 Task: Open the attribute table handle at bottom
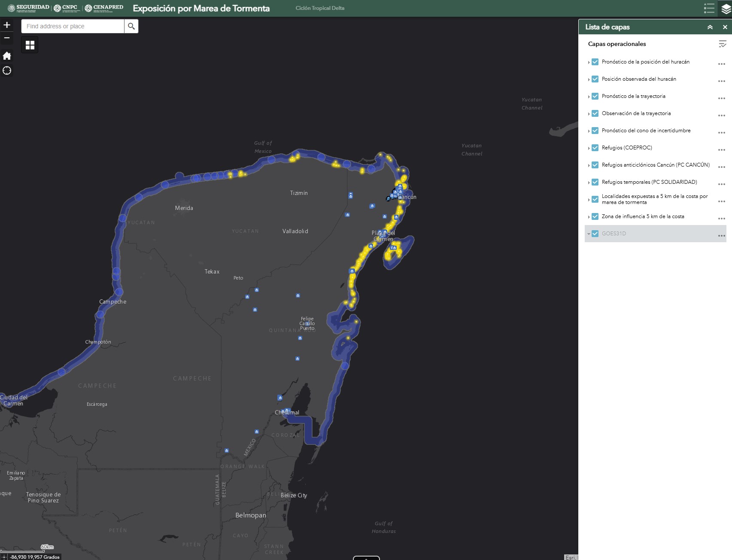[x=366, y=558]
